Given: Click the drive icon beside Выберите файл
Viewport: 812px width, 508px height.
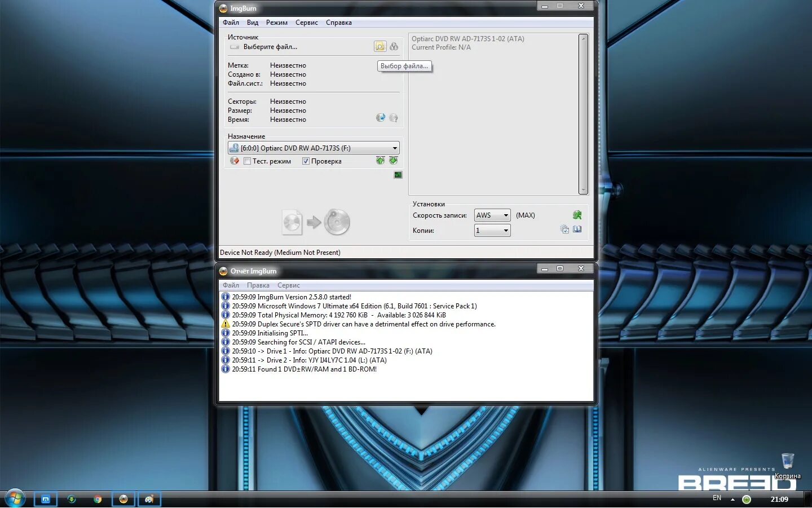Looking at the screenshot, I should point(235,47).
